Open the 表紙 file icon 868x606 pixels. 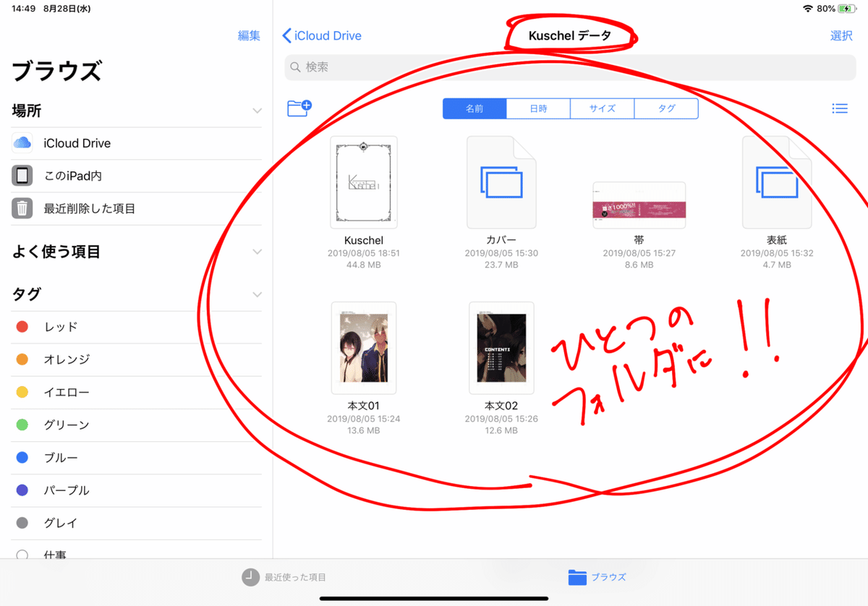(777, 182)
